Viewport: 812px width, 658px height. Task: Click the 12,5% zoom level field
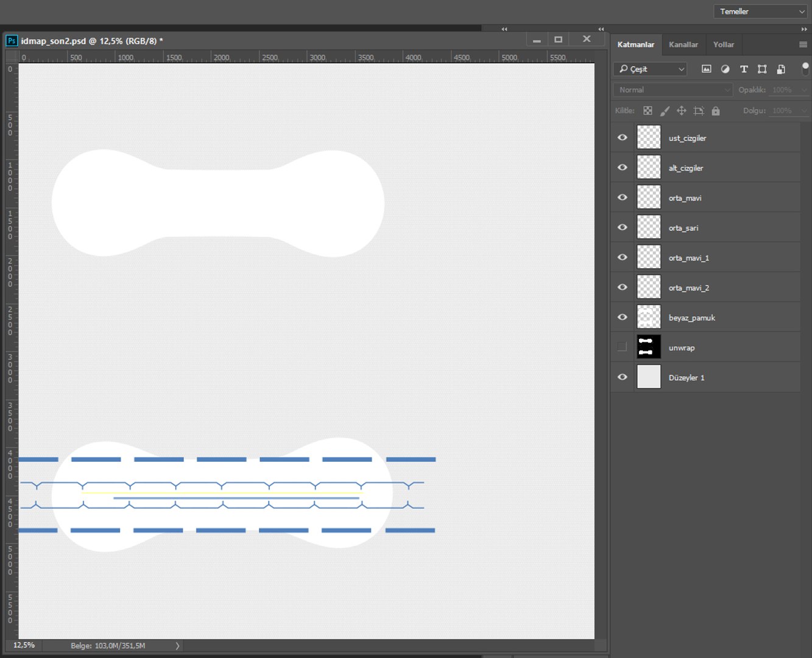tap(24, 645)
